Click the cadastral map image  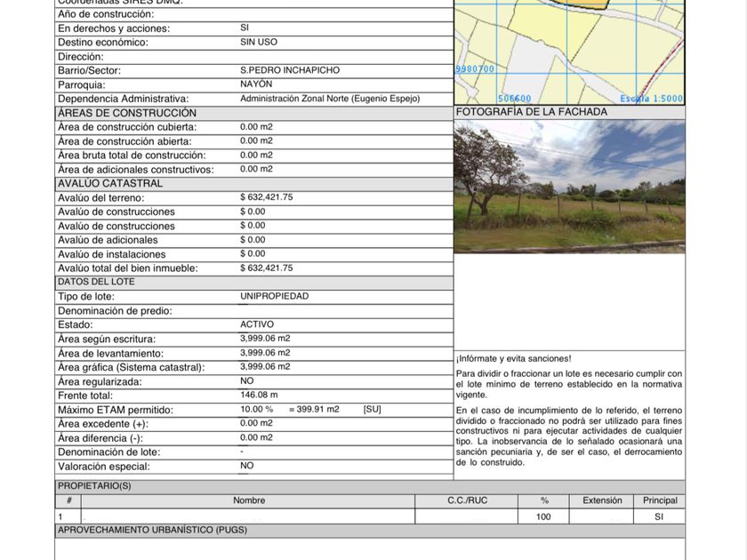pos(569,52)
